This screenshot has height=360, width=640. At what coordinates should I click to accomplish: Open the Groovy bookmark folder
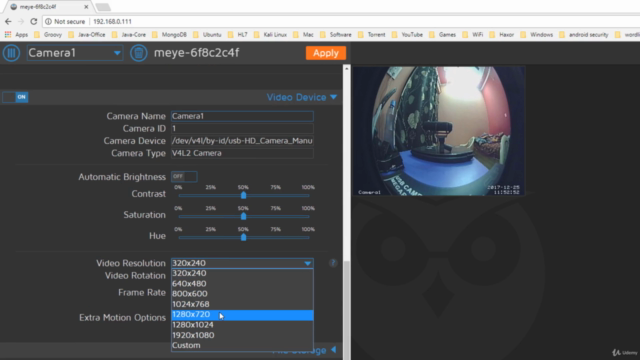coord(48,35)
